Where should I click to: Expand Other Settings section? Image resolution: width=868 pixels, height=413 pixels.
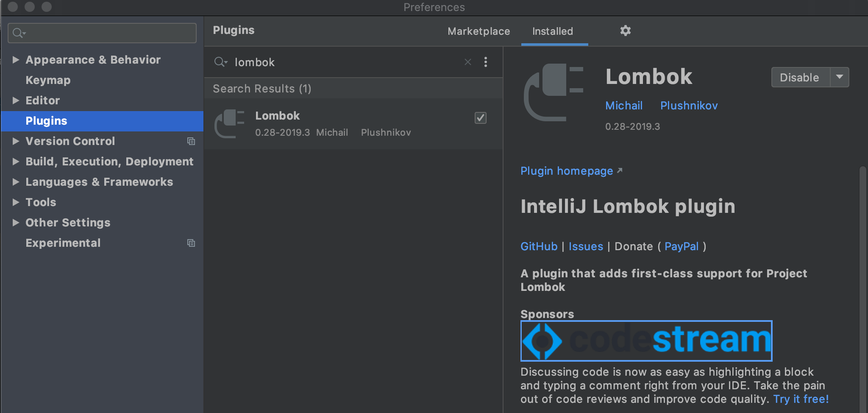16,223
